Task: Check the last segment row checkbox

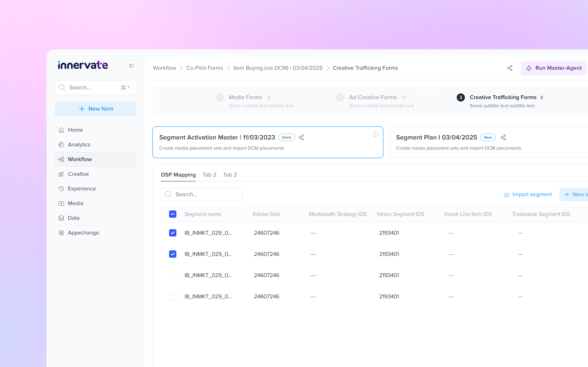Action: (172, 296)
